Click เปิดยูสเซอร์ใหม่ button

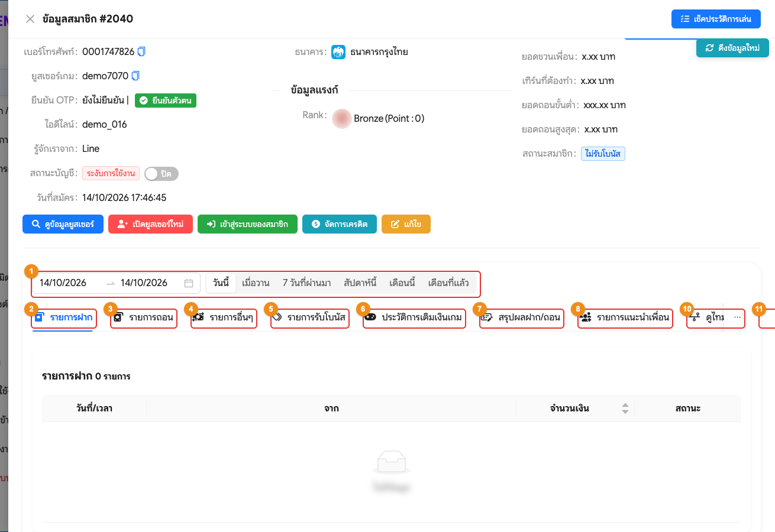[150, 225]
